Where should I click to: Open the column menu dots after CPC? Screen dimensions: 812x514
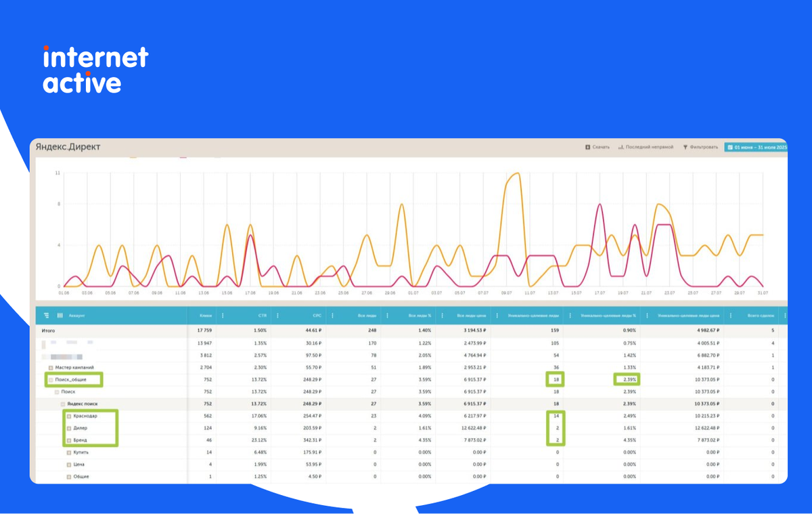[332, 316]
